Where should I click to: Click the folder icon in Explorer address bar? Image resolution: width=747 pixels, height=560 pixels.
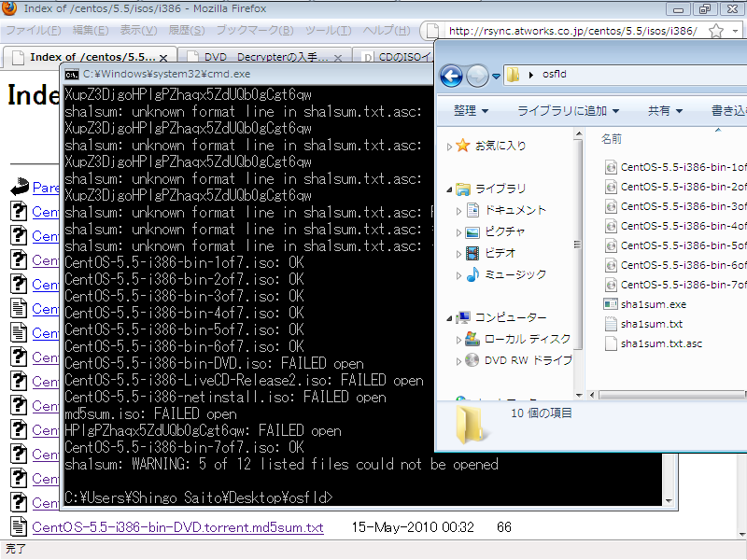pyautogui.click(x=513, y=75)
